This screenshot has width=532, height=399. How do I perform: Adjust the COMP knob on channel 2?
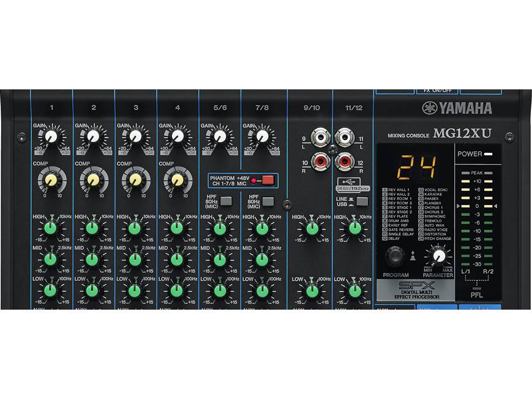tap(93, 181)
